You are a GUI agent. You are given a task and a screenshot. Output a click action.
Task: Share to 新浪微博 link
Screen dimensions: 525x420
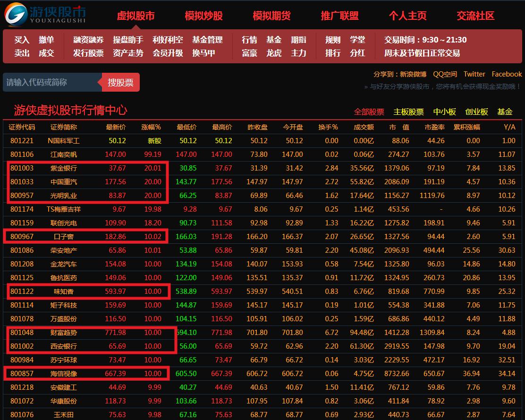413,74
